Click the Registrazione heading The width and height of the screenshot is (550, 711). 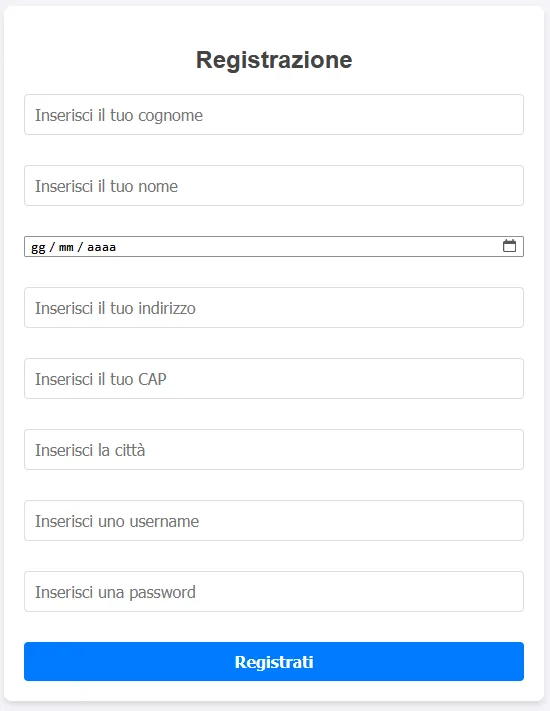tap(274, 60)
